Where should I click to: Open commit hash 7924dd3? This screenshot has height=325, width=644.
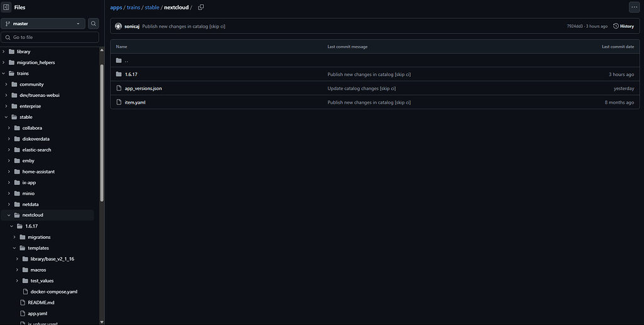click(x=575, y=26)
